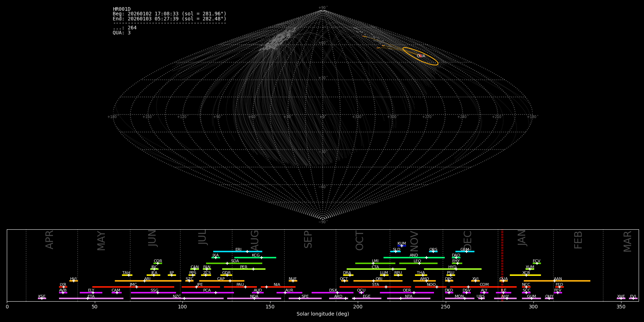Click the 'Solar longitude (deg)' axis title
The height and width of the screenshot is (322, 644).
[323, 314]
